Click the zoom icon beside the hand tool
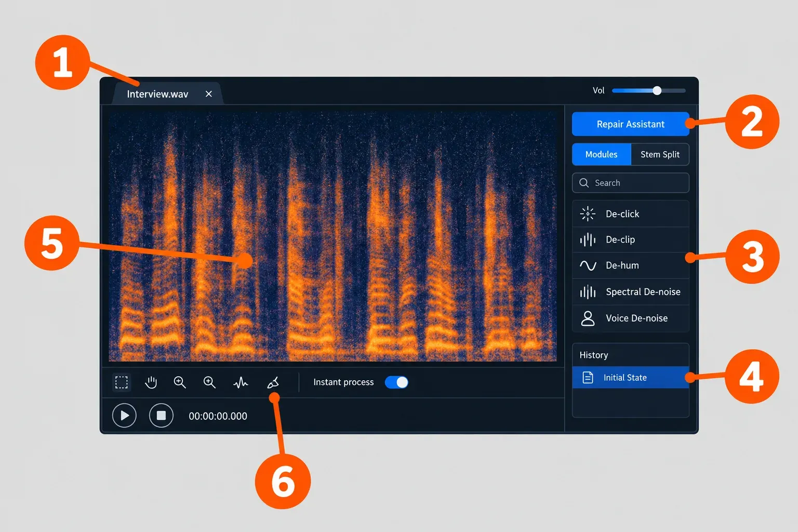Image resolution: width=798 pixels, height=532 pixels. tap(180, 382)
